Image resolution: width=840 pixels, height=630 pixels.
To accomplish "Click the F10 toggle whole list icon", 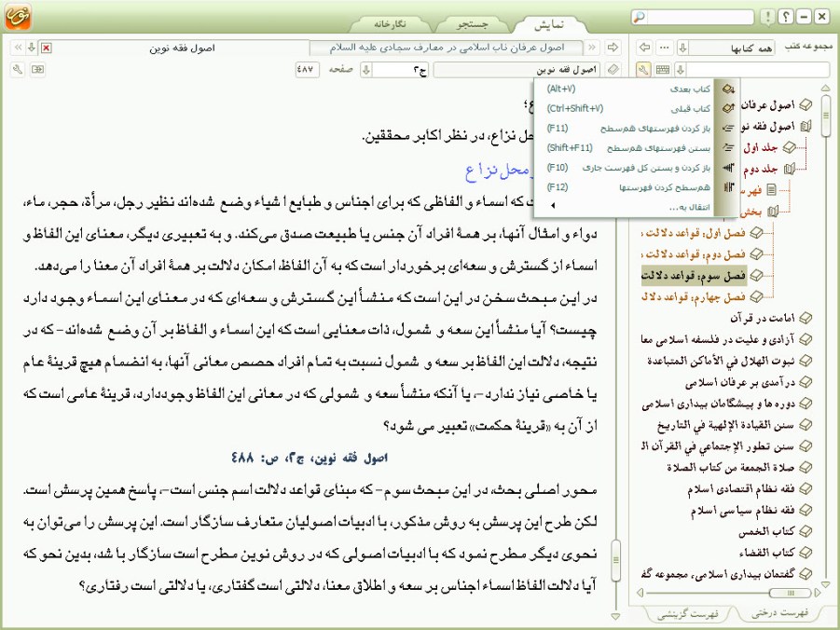I will [x=728, y=168].
